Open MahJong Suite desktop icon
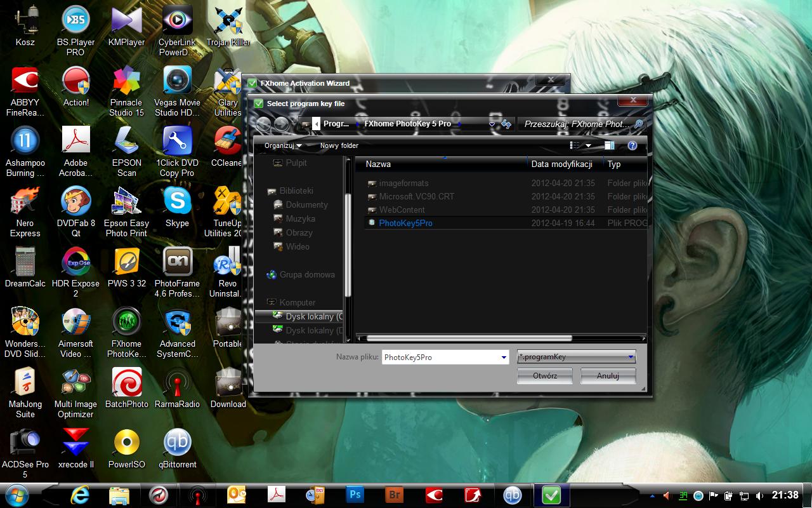812x508 pixels. click(x=25, y=392)
